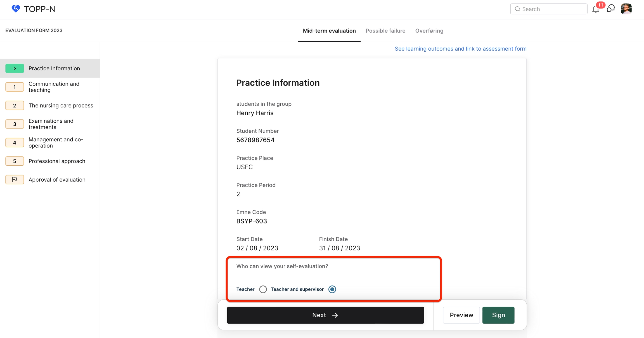644x338 pixels.
Task: Click the search magnifier icon
Action: pyautogui.click(x=517, y=9)
